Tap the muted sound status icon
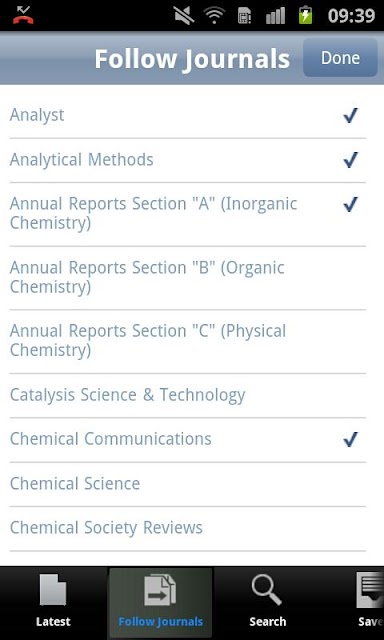Viewport: 384px width, 640px height. (184, 16)
